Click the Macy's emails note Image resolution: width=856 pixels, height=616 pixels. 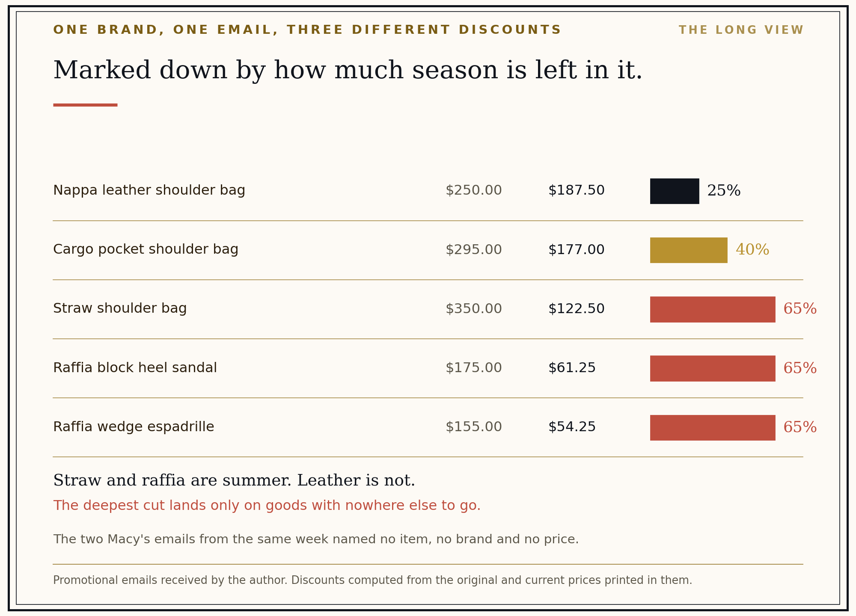(x=316, y=539)
